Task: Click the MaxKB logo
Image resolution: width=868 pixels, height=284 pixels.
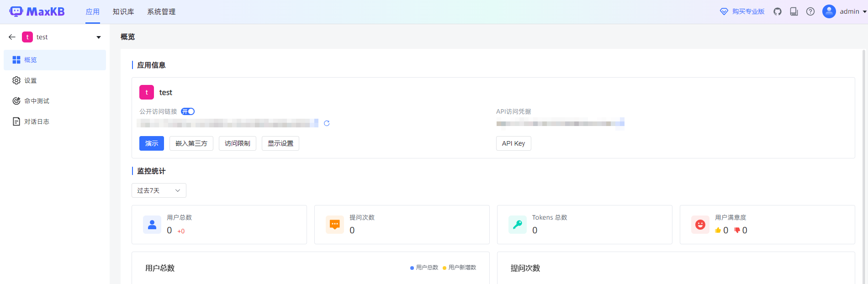Action: tap(37, 11)
